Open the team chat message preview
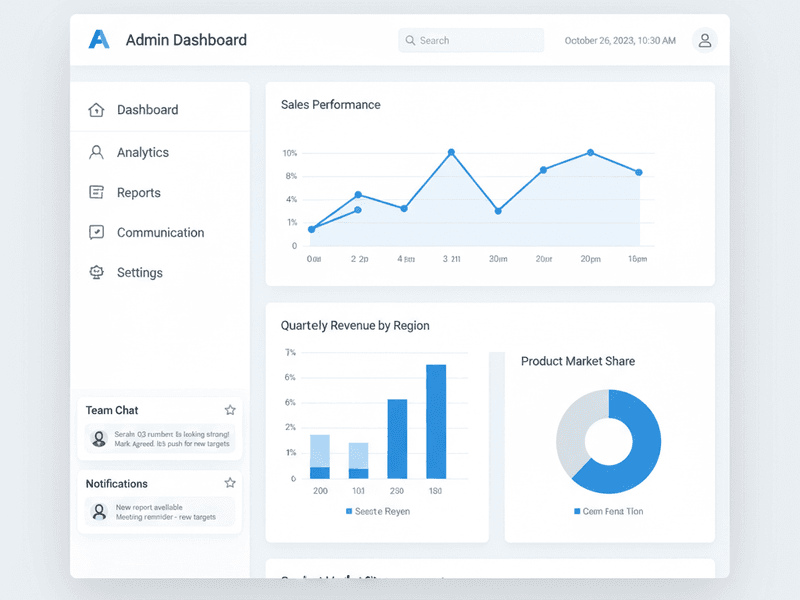Screen dimensions: 800x600 160,439
